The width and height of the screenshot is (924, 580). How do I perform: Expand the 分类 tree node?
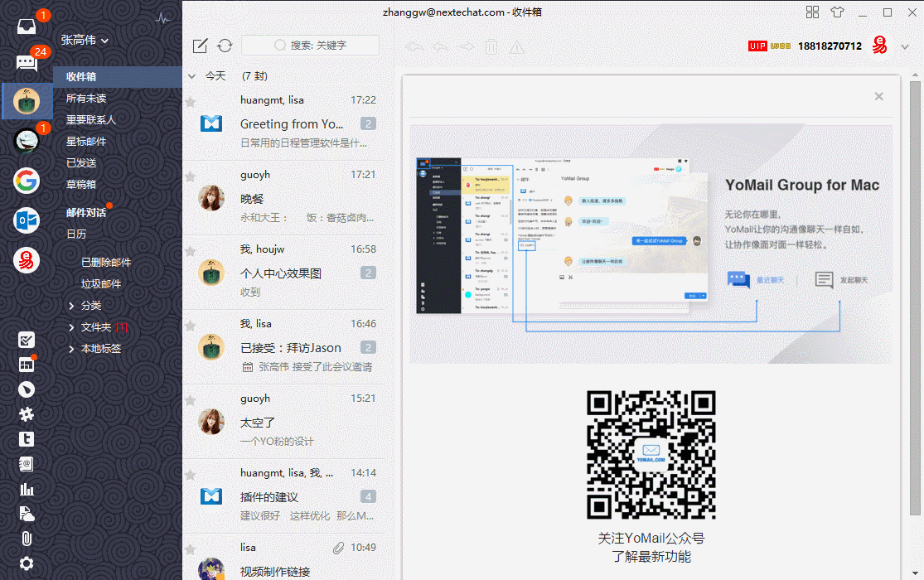pos(71,305)
